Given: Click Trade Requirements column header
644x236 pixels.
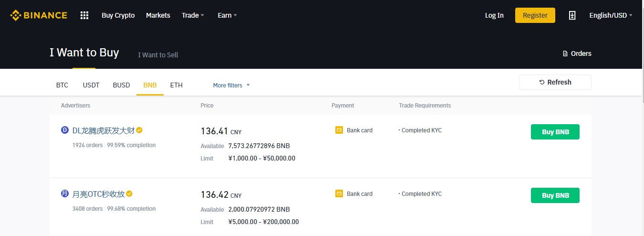Looking at the screenshot, I should pos(425,106).
